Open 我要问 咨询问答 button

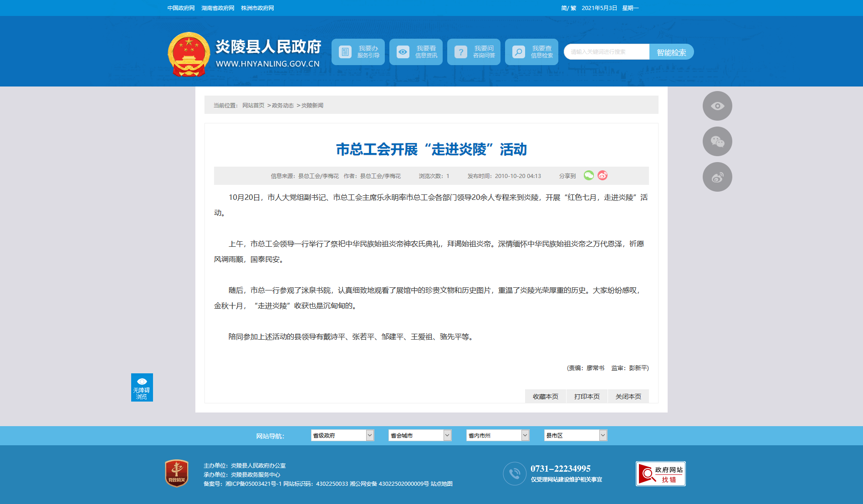click(474, 52)
